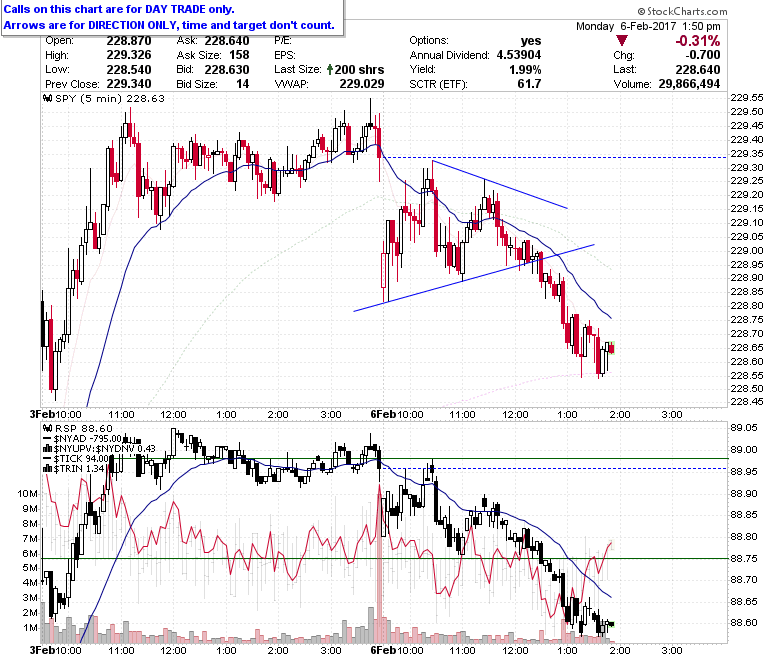Click the Chg value -0.700

click(702, 55)
